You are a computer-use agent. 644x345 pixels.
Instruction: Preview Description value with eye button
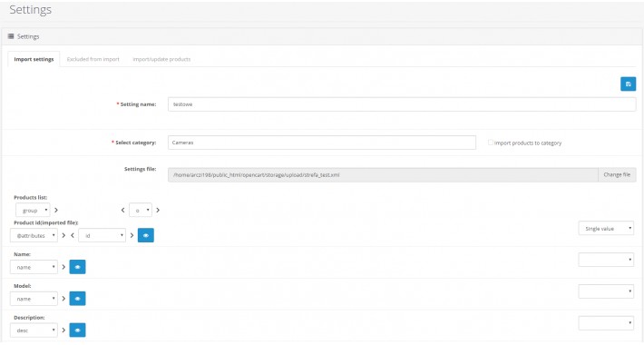(78, 330)
